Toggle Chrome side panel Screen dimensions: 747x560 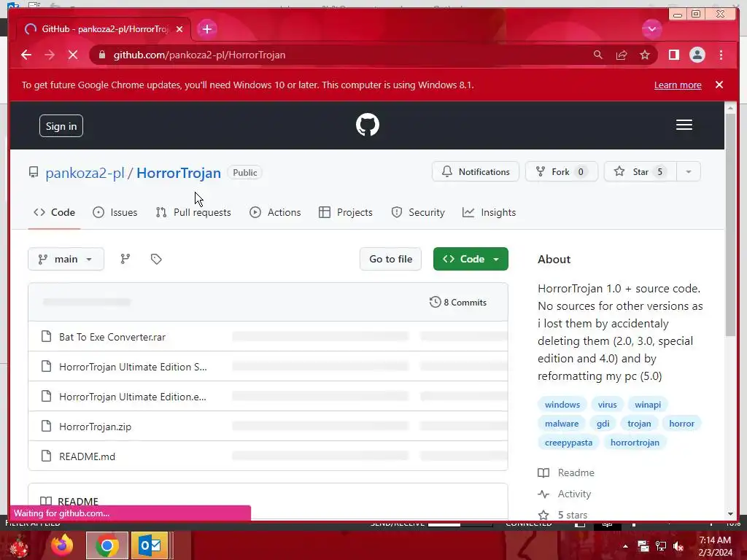click(673, 55)
